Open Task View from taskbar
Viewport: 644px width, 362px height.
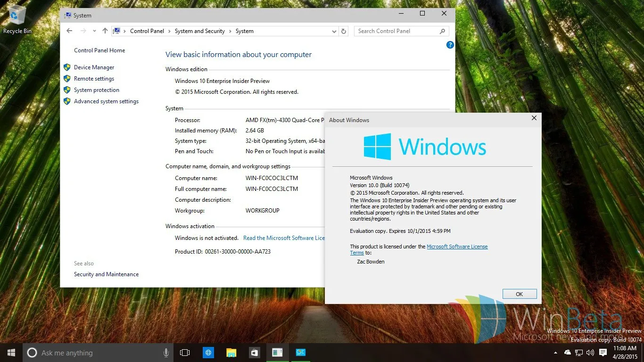[x=185, y=353]
